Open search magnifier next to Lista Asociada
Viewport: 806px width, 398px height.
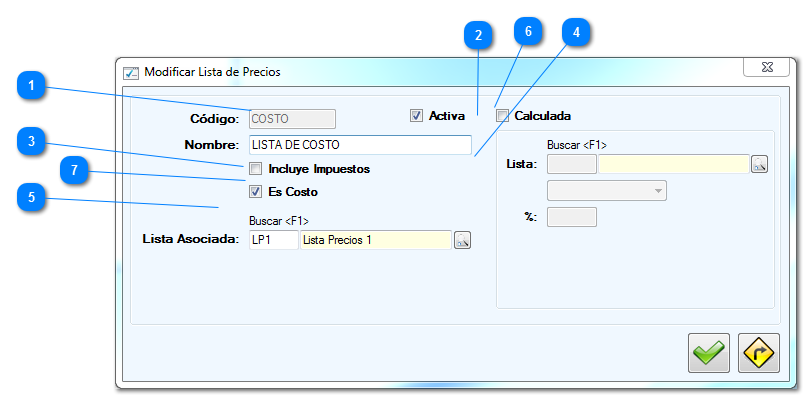(463, 240)
